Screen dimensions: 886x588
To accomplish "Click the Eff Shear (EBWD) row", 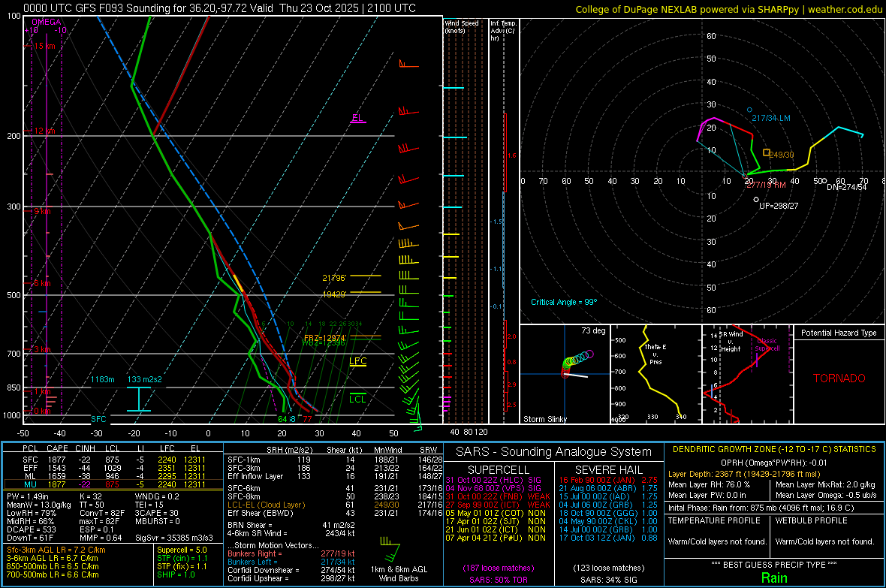I will (335, 514).
